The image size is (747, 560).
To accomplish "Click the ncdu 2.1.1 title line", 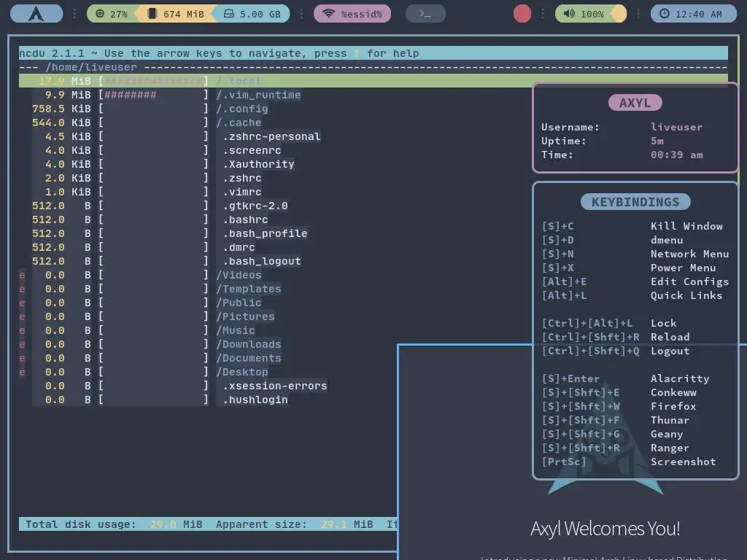I will (373, 53).
